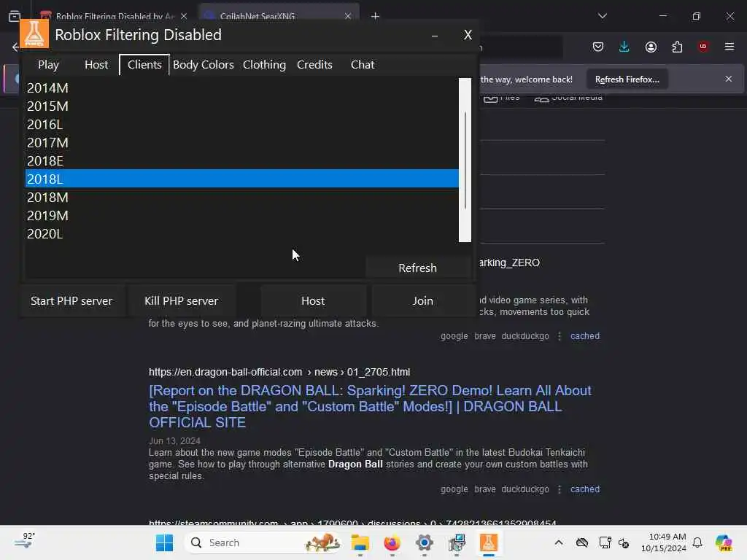Click the Refresh button for clients
The width and height of the screenshot is (747, 560).
[418, 268]
